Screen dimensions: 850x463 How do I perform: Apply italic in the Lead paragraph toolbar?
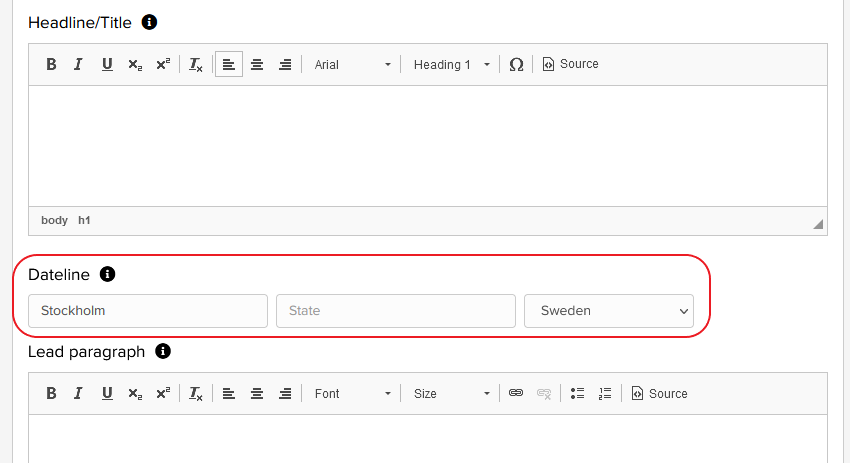pyautogui.click(x=79, y=394)
